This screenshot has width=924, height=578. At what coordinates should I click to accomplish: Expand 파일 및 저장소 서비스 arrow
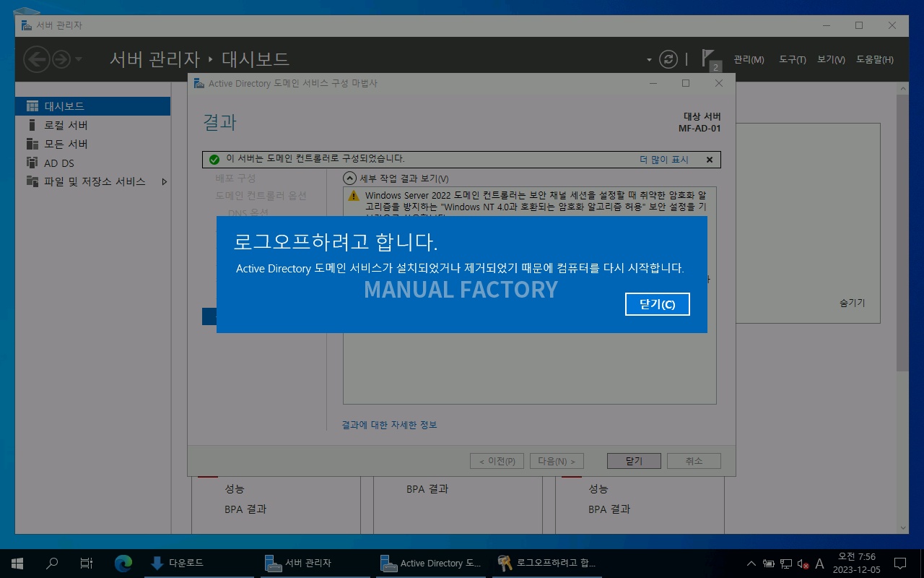(164, 181)
